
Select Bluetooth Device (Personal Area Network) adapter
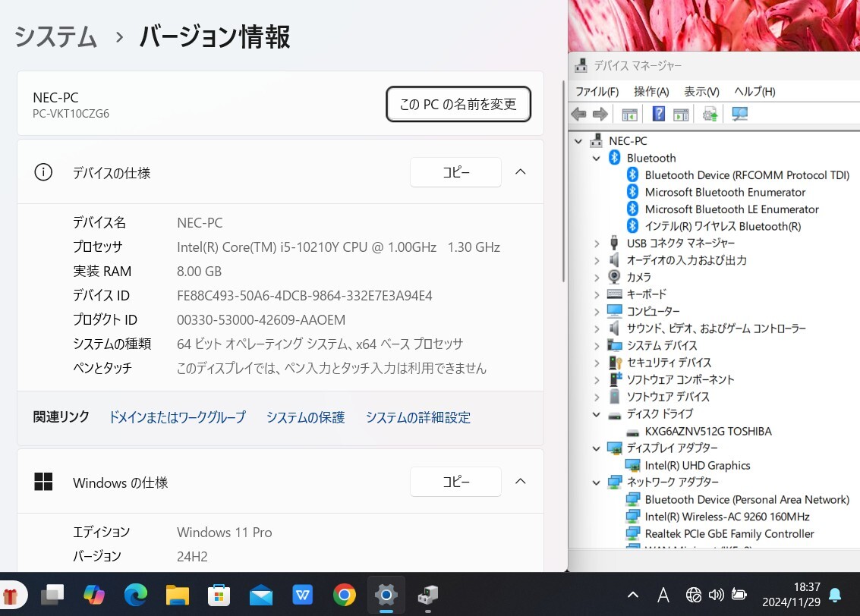coord(746,499)
